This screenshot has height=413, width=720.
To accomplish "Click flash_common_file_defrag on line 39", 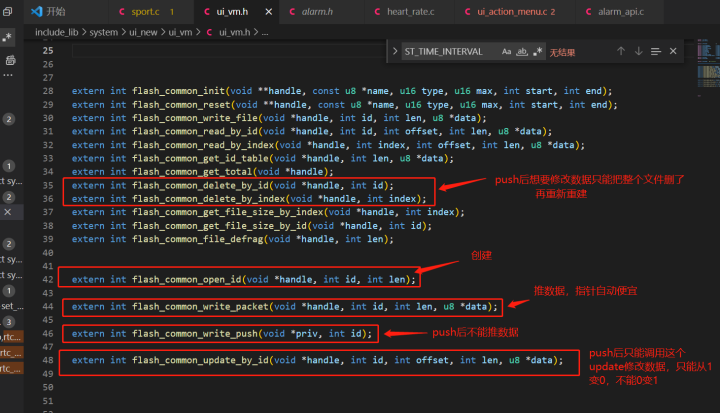I will 197,239.
